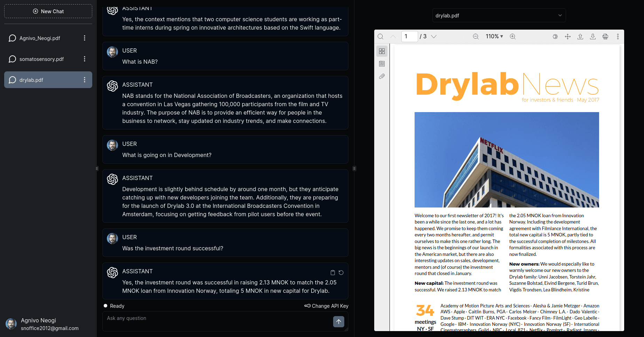Show the page thumbnails panel
This screenshot has width=644, height=337.
pos(382,51)
